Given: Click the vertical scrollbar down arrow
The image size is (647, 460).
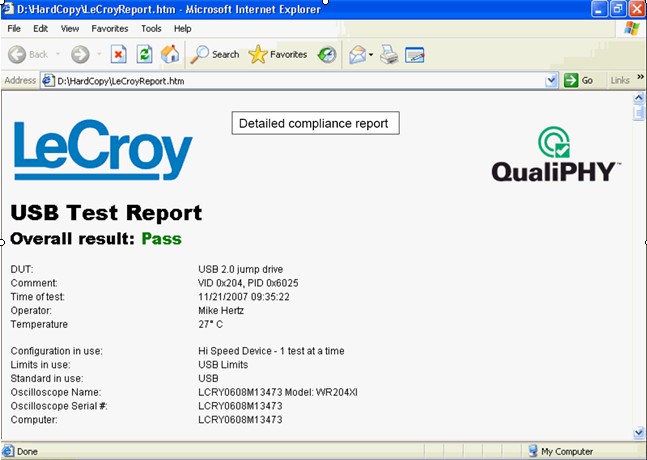Looking at the screenshot, I should (x=639, y=432).
